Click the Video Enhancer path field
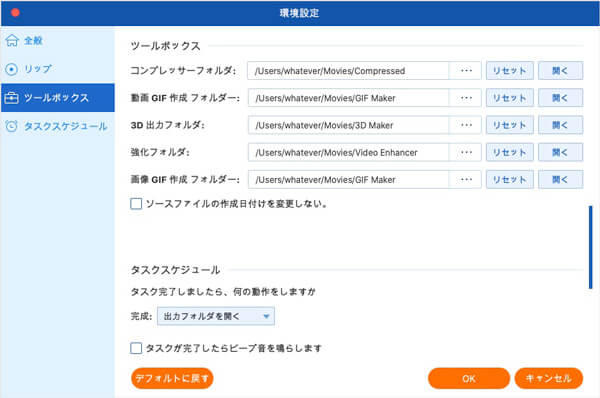600x398 pixels. (x=348, y=152)
